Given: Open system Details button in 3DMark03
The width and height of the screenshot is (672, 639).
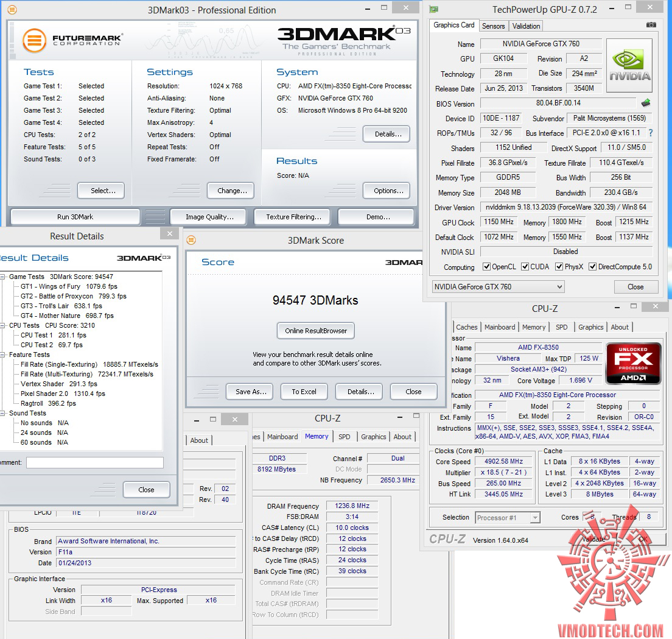Looking at the screenshot, I should (387, 134).
